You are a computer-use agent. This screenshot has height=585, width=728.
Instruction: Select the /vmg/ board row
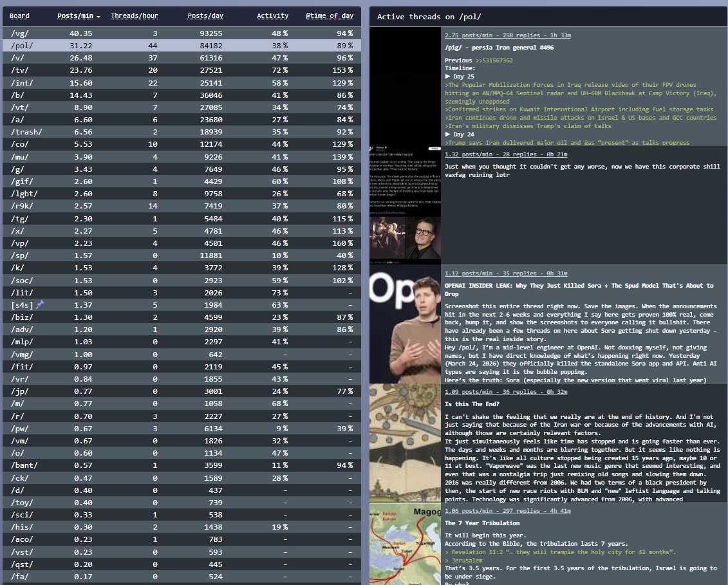[x=182, y=354]
